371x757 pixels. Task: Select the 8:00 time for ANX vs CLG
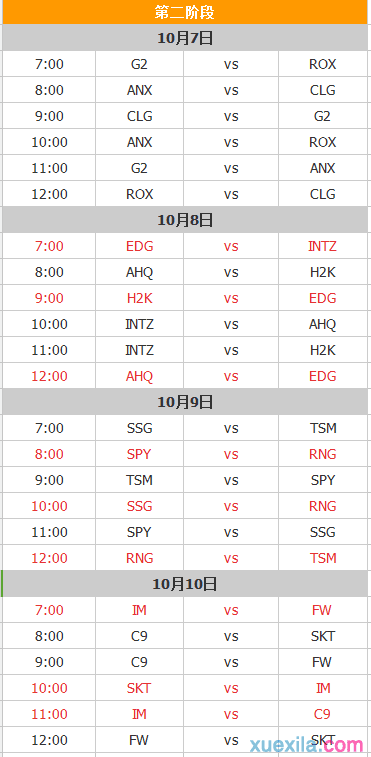49,90
